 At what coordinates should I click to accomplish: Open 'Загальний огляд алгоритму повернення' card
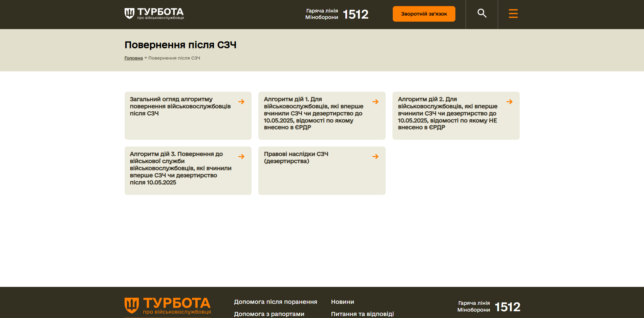point(180,106)
